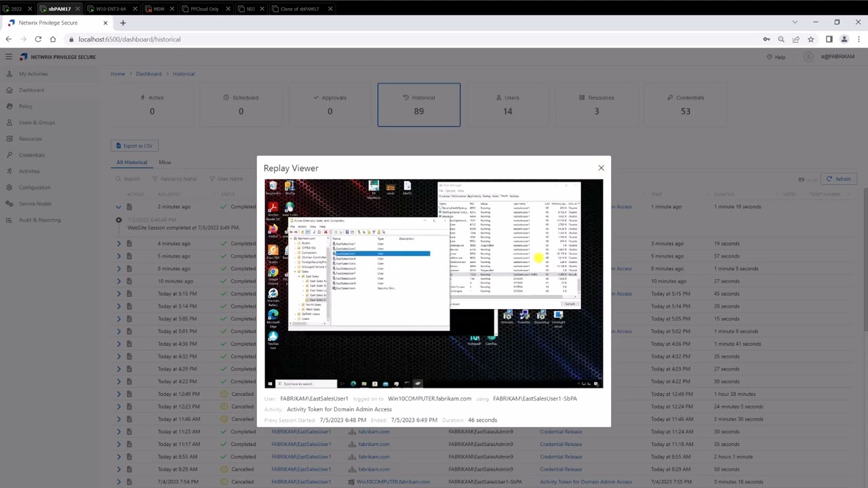Click the browser back arrow
868x488 pixels.
pyautogui.click(x=9, y=39)
